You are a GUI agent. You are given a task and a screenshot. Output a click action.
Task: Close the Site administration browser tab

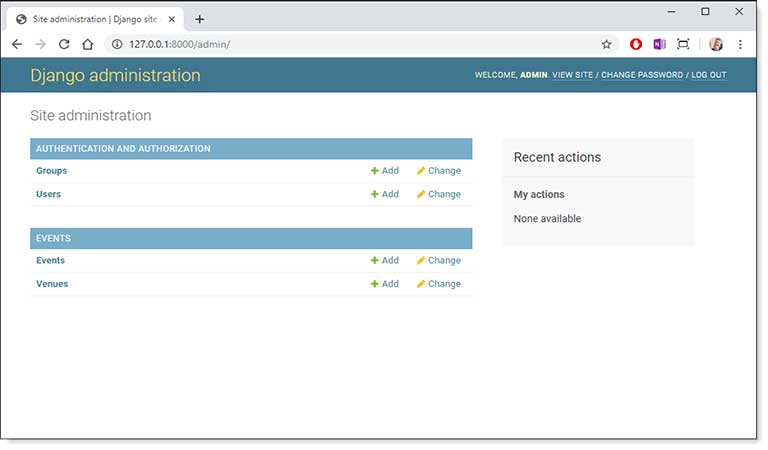(x=171, y=19)
